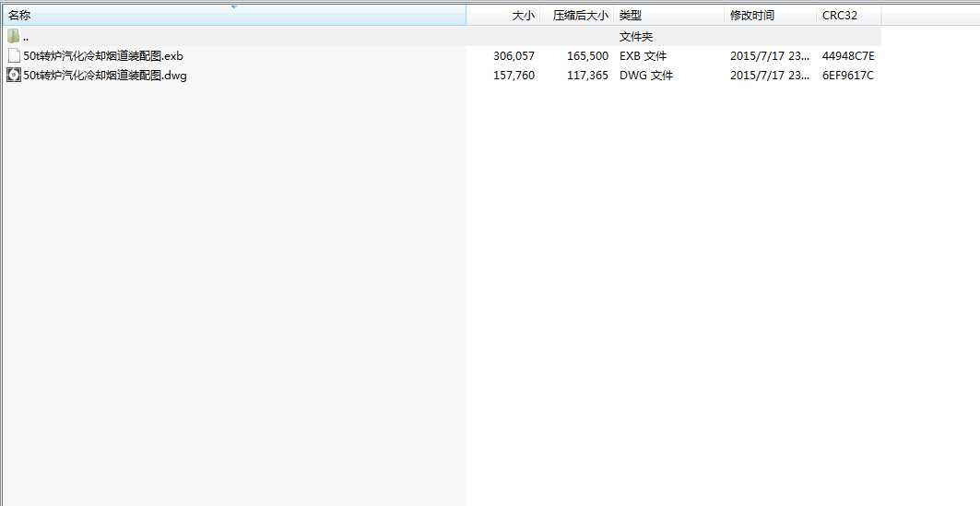Image resolution: width=980 pixels, height=506 pixels.
Task: Click compressed size 117,365
Action: (x=587, y=76)
